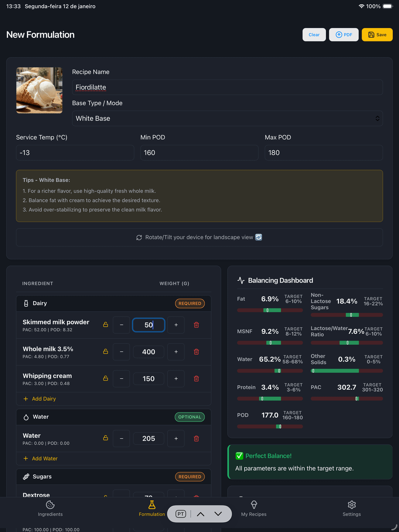Lock the Water ingredient weight
Screen dimensions: 399x532
point(106,439)
